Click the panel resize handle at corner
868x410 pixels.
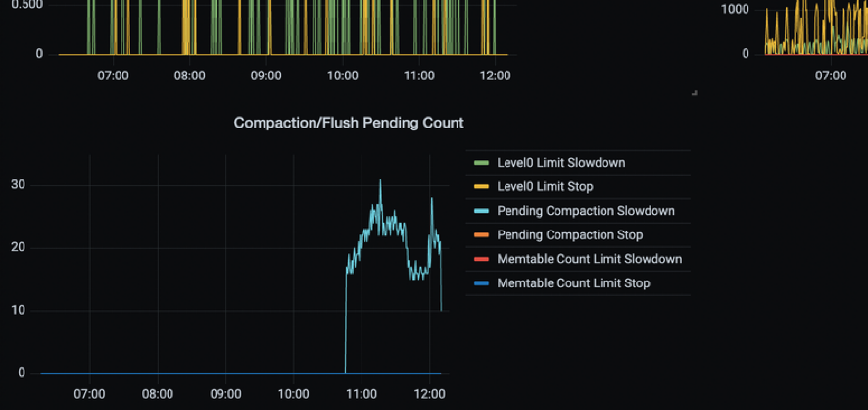point(695,93)
